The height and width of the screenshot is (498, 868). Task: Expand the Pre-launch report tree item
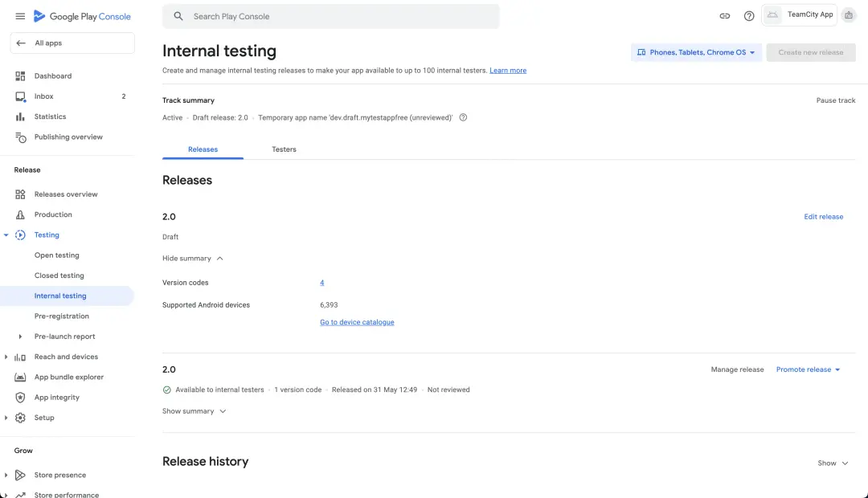(20, 337)
